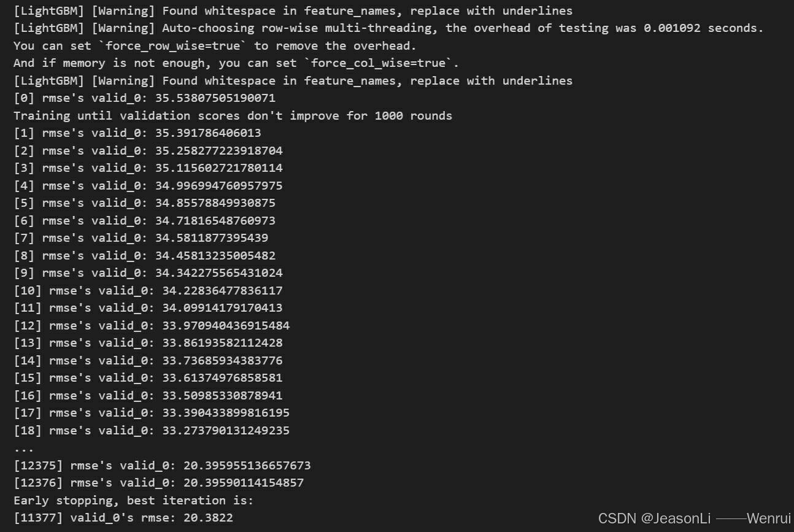794x532 pixels.
Task: Select iteration [1] rmse value 35.391786406013
Action: point(212,133)
